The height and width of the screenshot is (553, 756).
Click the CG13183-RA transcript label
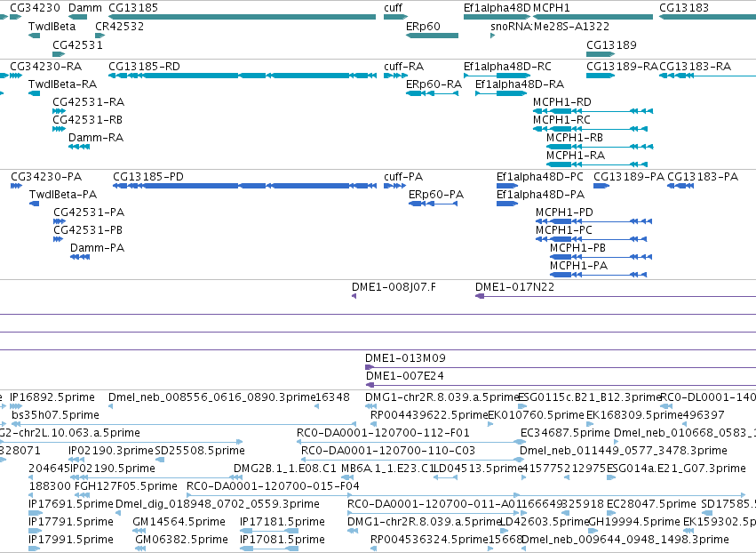696,67
